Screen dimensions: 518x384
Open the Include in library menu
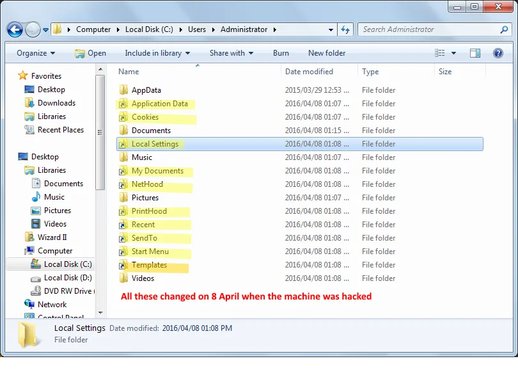tap(157, 53)
